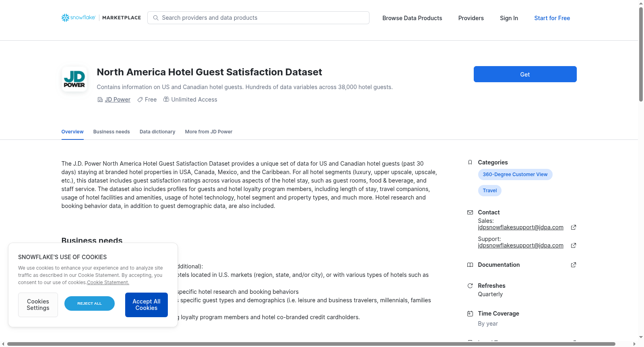Click the Categories bookmark icon
Image resolution: width=644 pixels, height=347 pixels.
470,162
